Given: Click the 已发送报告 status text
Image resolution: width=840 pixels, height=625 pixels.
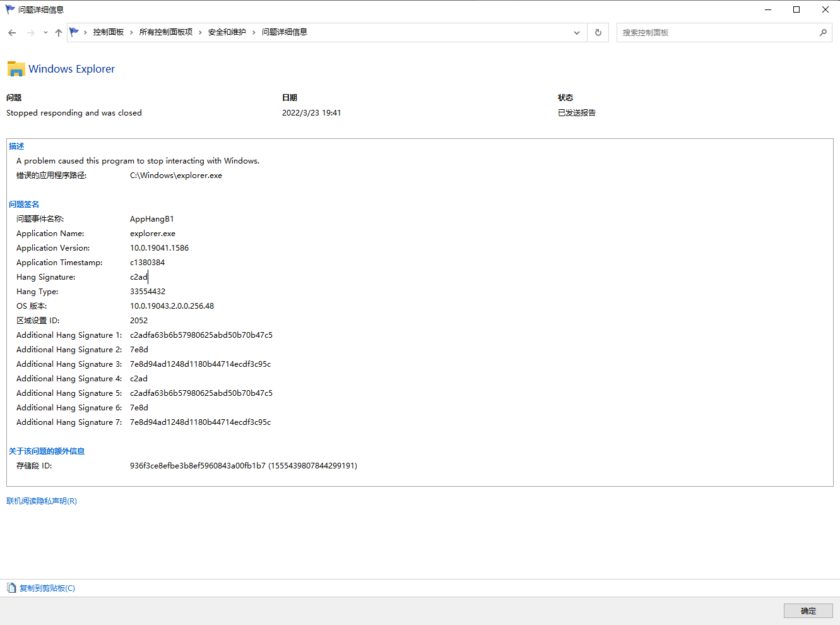Looking at the screenshot, I should (577, 113).
